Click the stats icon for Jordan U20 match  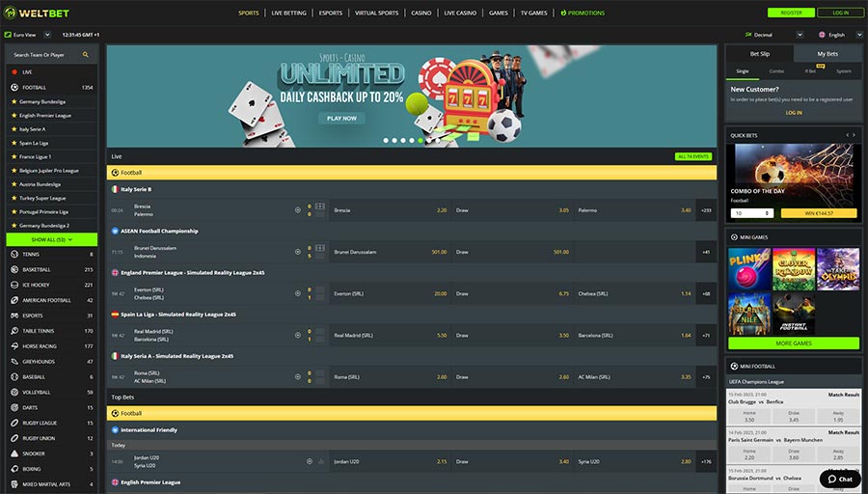321,461
